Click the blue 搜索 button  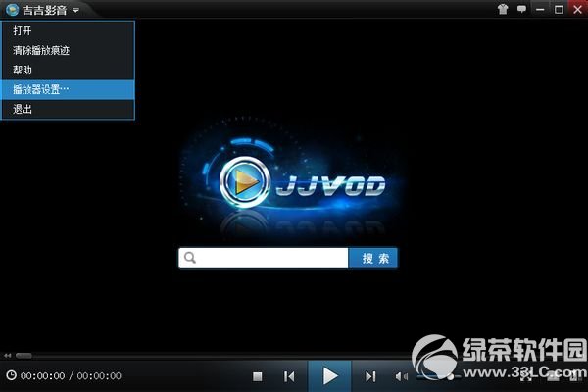pos(373,258)
